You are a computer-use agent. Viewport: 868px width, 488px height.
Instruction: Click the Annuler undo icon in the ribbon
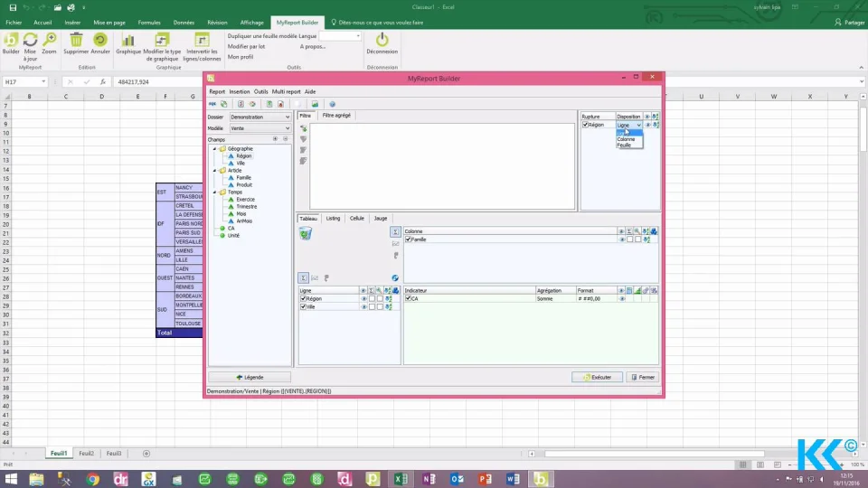100,40
